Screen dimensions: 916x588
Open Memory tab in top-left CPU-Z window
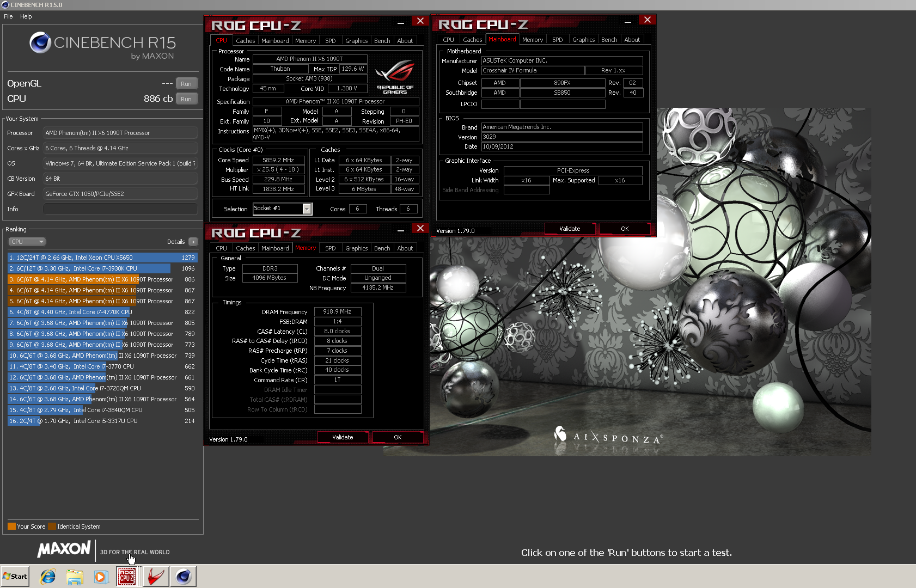pyautogui.click(x=306, y=41)
